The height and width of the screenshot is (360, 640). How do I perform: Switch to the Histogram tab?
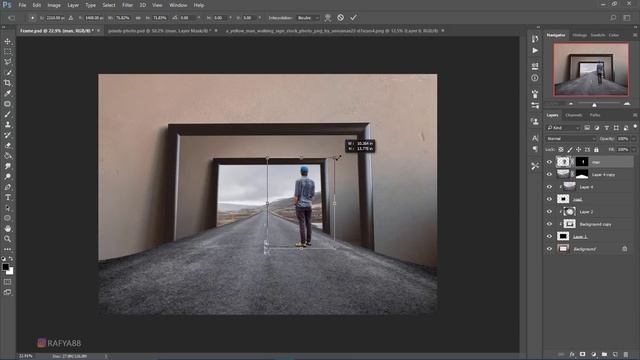point(579,36)
